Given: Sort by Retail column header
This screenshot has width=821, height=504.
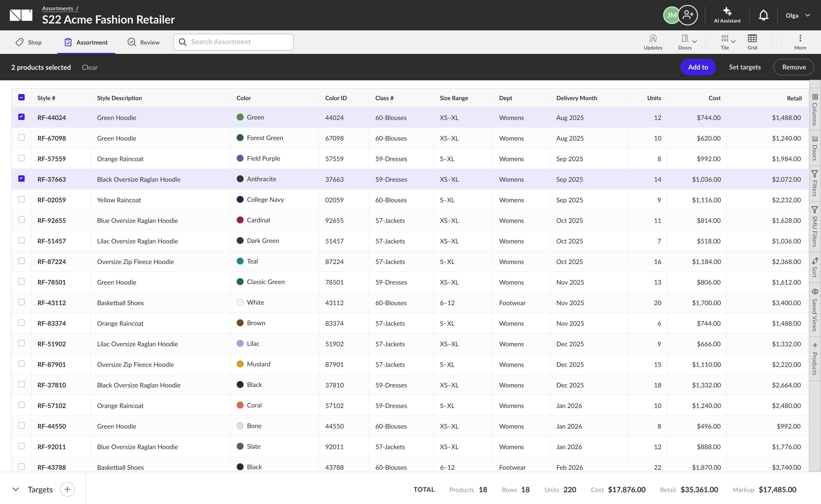Looking at the screenshot, I should click(794, 98).
